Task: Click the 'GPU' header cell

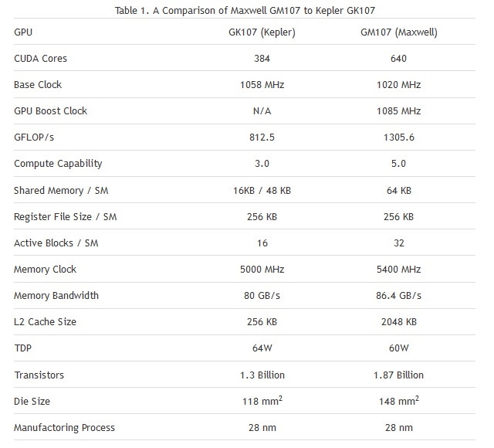Action: coord(23,32)
